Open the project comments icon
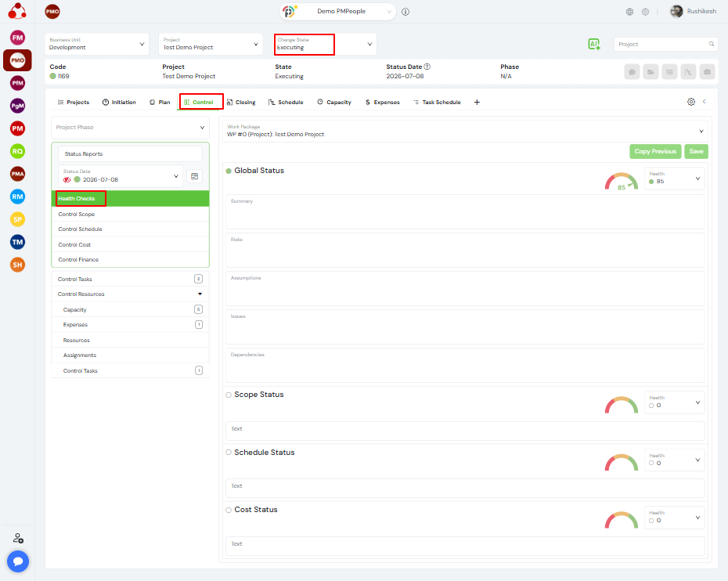The width and height of the screenshot is (728, 581). [632, 72]
